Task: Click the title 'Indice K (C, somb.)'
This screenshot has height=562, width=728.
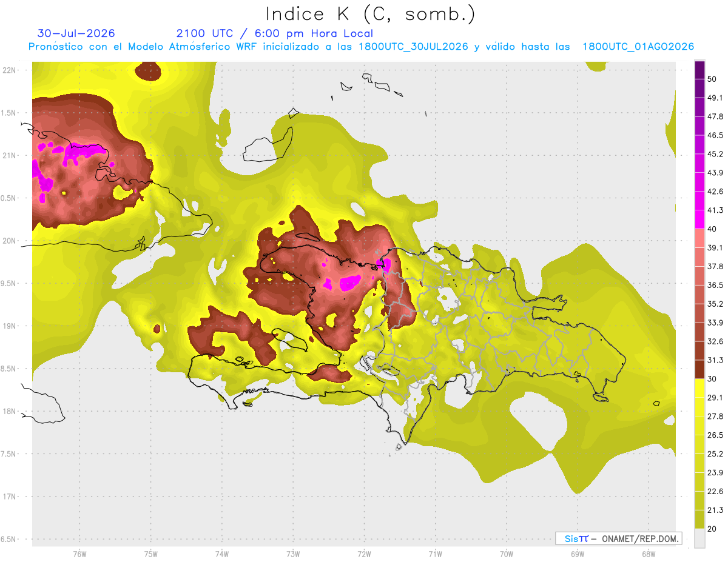Action: click(x=370, y=13)
